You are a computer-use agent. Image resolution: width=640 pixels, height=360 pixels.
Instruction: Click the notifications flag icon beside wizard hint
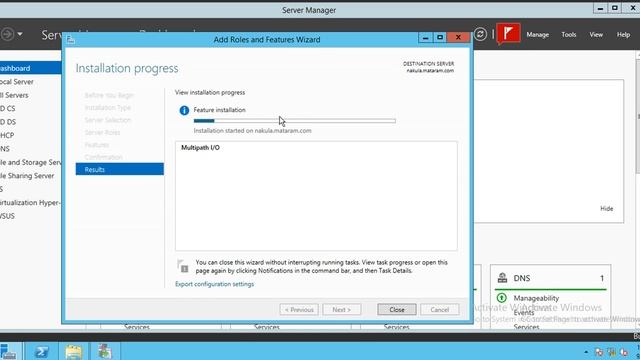point(182,266)
